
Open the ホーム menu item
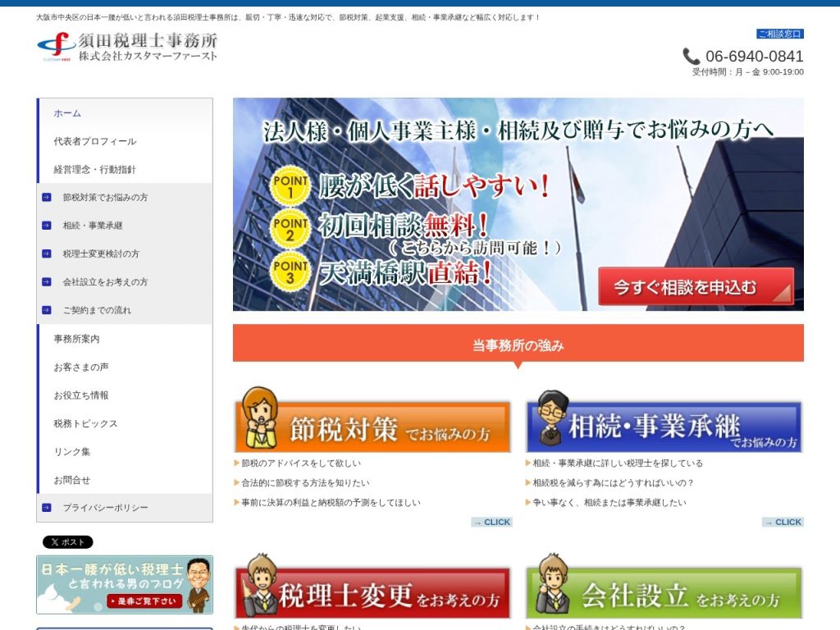67,113
